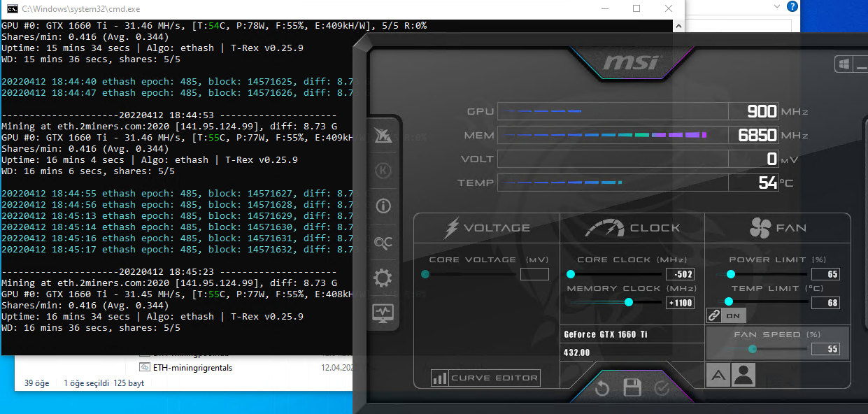
Task: Click the core clock slider handle
Action: point(571,274)
